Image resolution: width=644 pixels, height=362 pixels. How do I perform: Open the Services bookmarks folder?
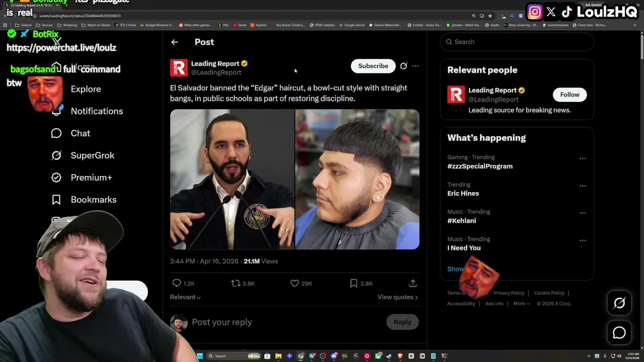44,25
